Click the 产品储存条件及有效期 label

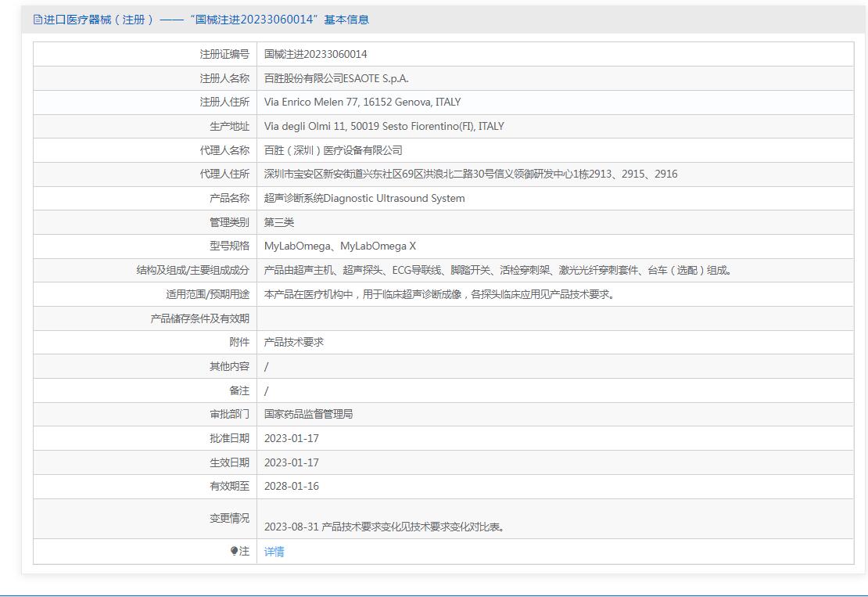tap(200, 318)
